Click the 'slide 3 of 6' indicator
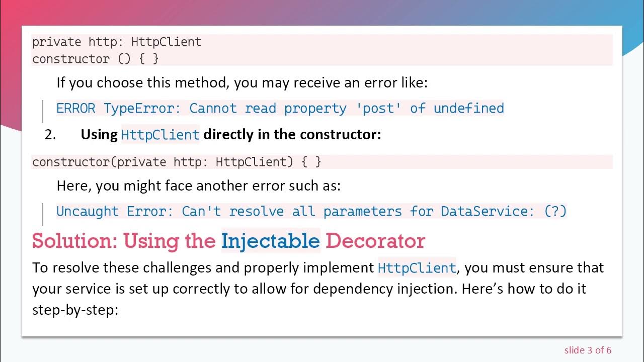Screen dimensions: 644x362 click(588, 350)
